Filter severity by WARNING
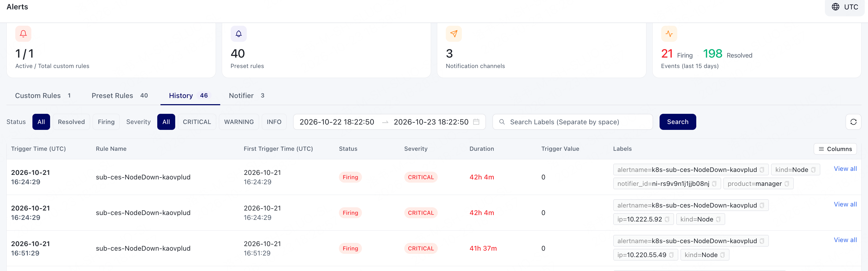The image size is (868, 271). pos(239,122)
